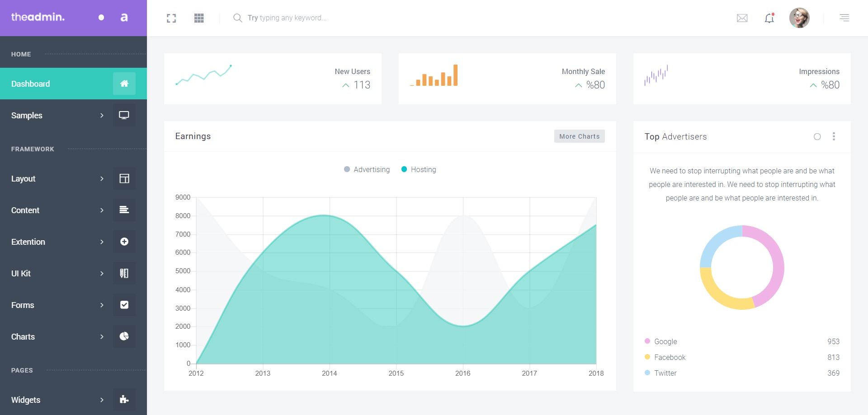The image size is (868, 415).
Task: Open the apps grid icon
Action: point(199,18)
